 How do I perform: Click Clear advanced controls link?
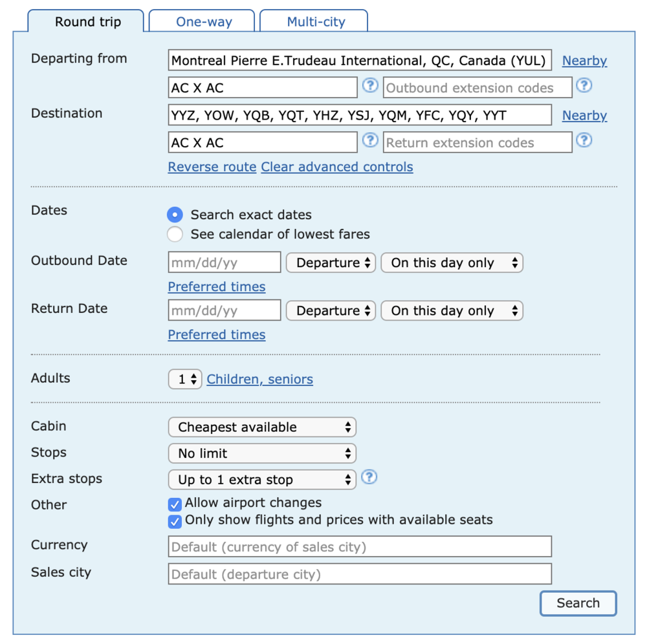coord(336,167)
